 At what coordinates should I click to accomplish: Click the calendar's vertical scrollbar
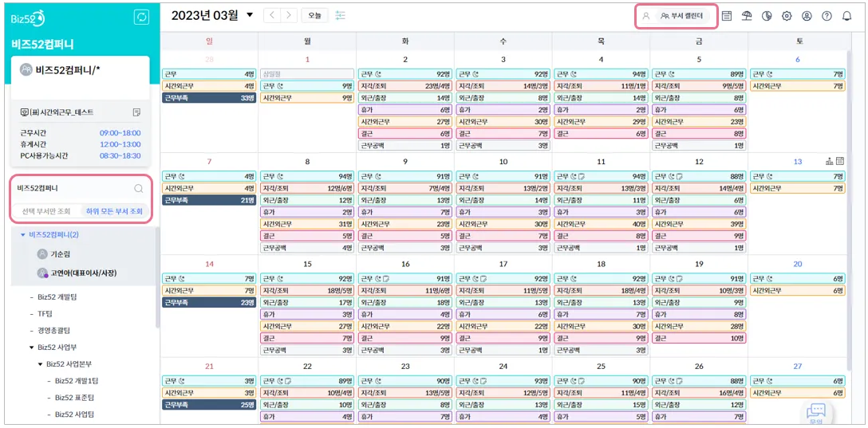pos(850,210)
